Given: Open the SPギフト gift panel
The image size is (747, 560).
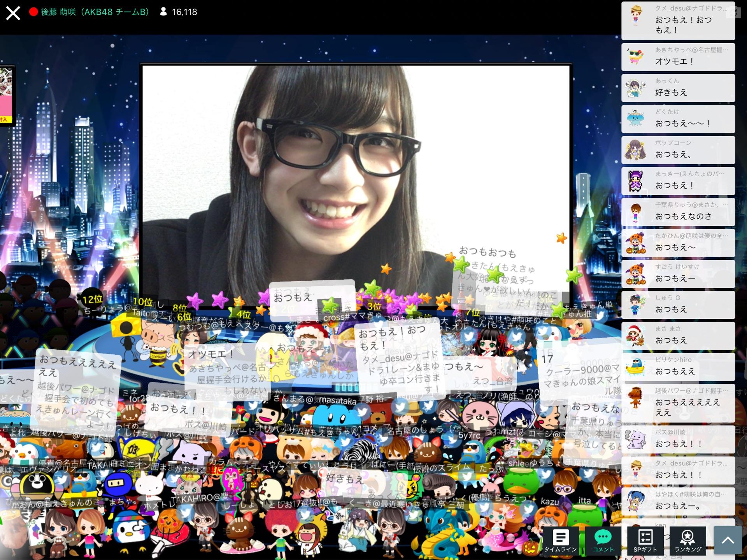Looking at the screenshot, I should [645, 541].
